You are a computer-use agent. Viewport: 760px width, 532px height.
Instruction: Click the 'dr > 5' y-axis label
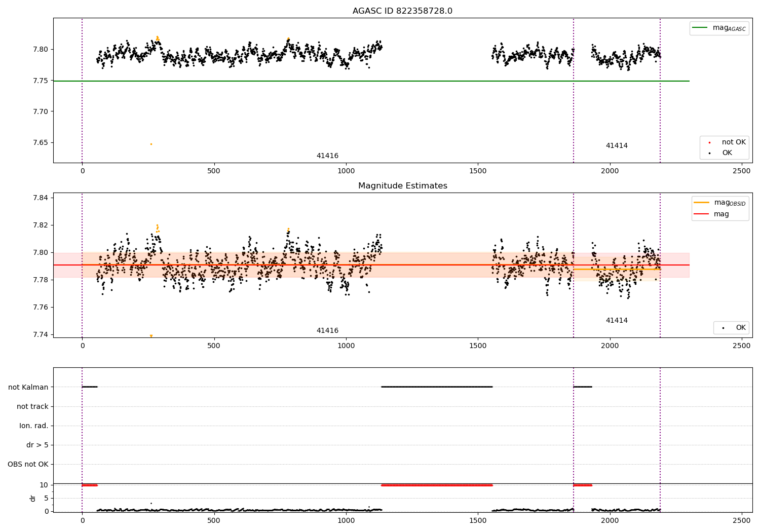(37, 445)
